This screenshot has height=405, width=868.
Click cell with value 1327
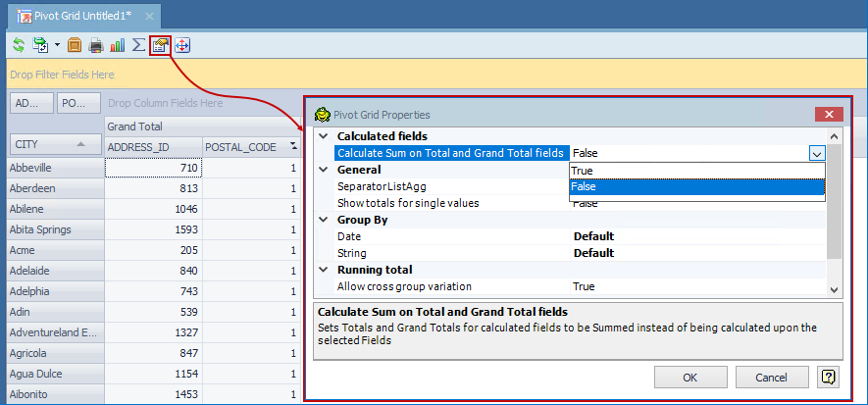(x=153, y=332)
